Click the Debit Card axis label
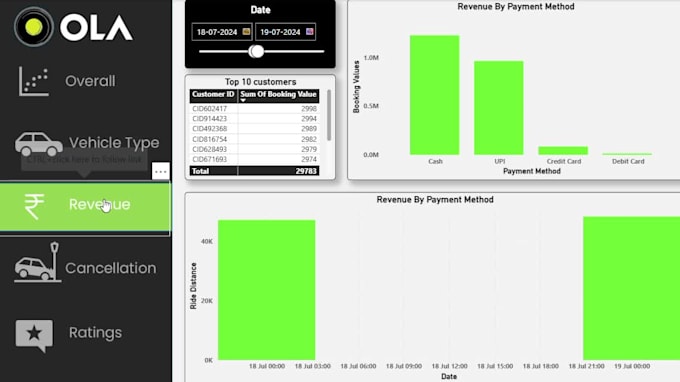The height and width of the screenshot is (382, 680). tap(628, 161)
